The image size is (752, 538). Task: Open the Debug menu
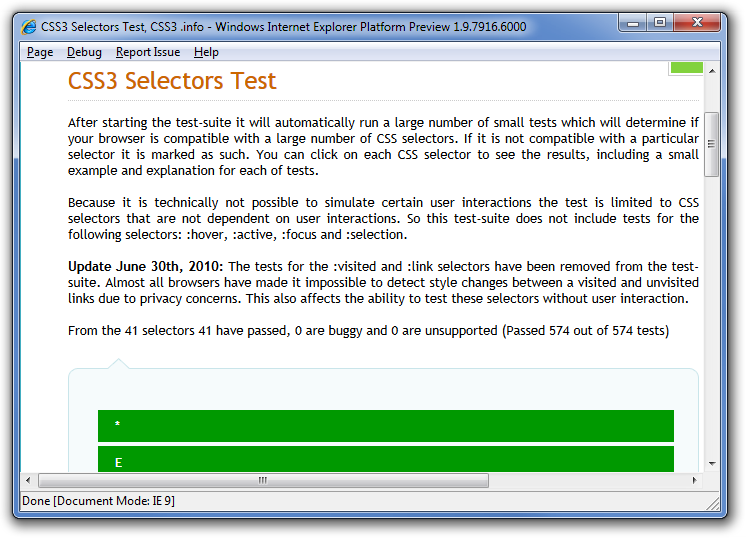(x=84, y=52)
